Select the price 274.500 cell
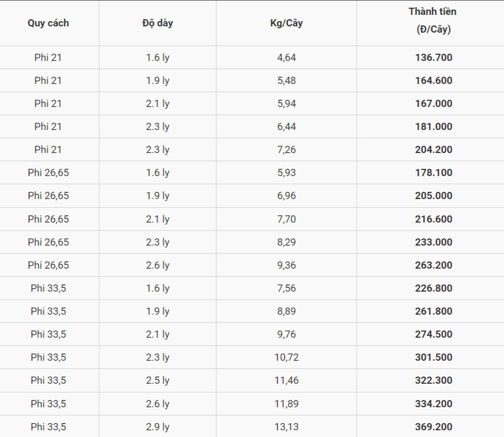 (x=434, y=334)
